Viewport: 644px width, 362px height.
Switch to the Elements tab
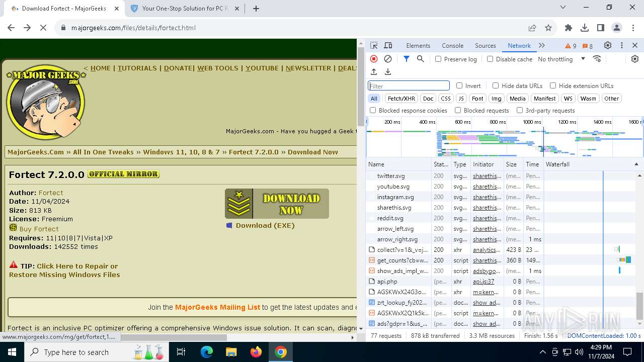pyautogui.click(x=418, y=45)
